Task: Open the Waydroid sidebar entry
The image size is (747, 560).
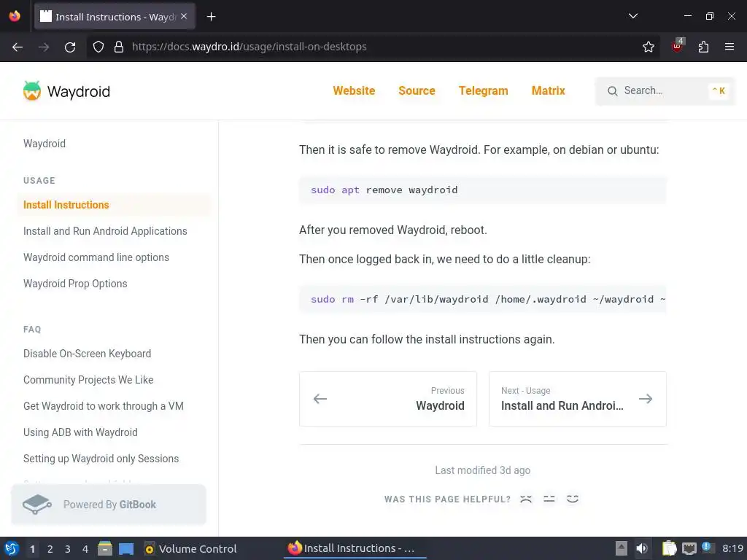Action: click(x=44, y=144)
